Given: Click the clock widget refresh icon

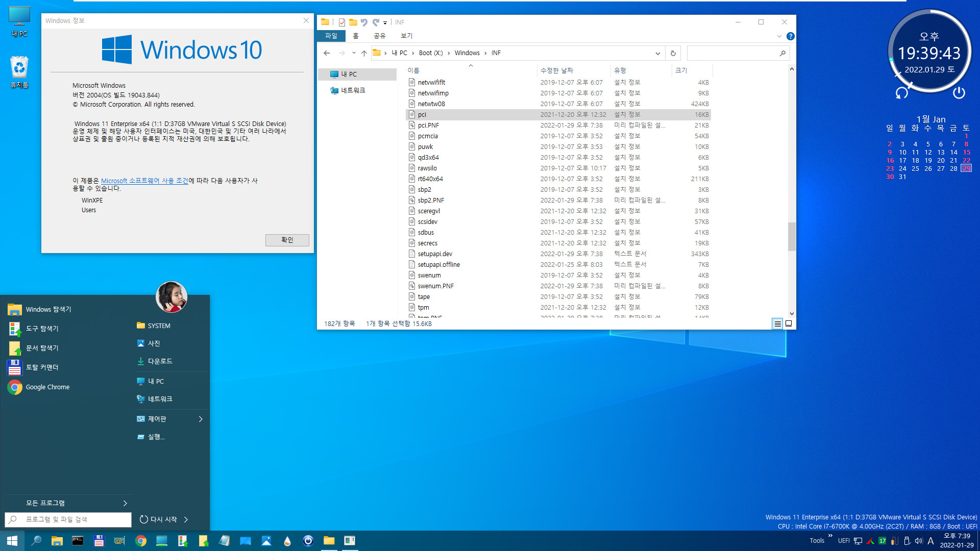Looking at the screenshot, I should [902, 92].
